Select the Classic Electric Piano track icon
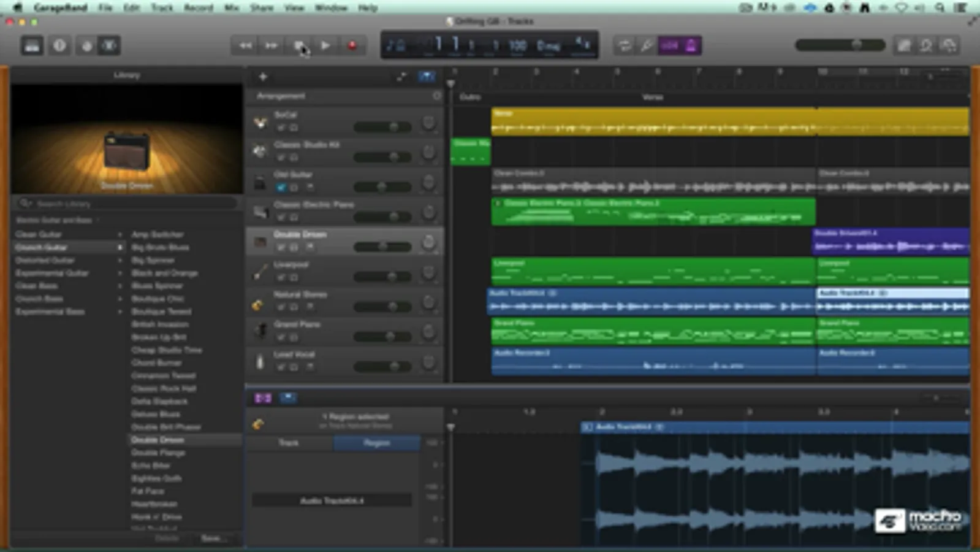This screenshot has width=980, height=552. [x=260, y=212]
